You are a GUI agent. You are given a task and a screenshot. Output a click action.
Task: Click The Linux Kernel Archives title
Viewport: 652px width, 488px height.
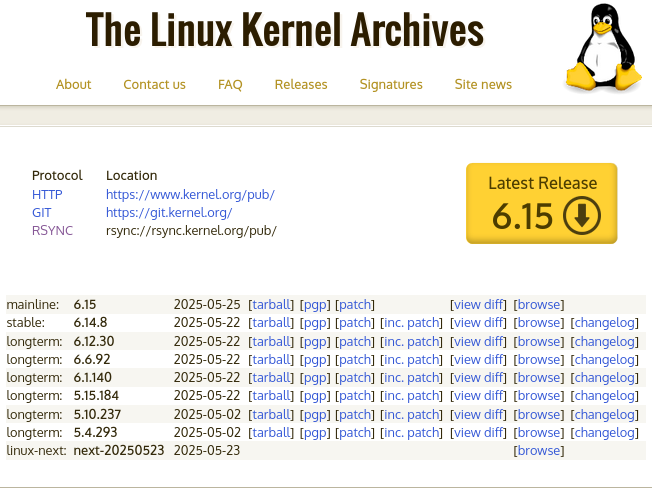[285, 29]
